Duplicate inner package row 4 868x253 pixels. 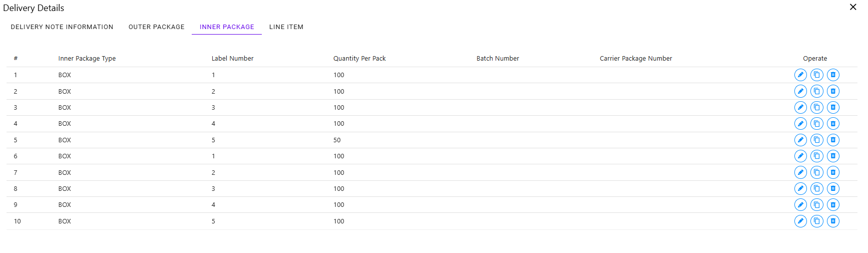click(816, 124)
